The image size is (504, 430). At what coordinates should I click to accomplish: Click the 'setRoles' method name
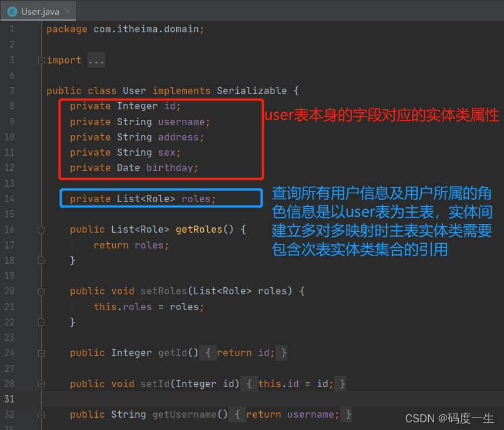click(164, 291)
